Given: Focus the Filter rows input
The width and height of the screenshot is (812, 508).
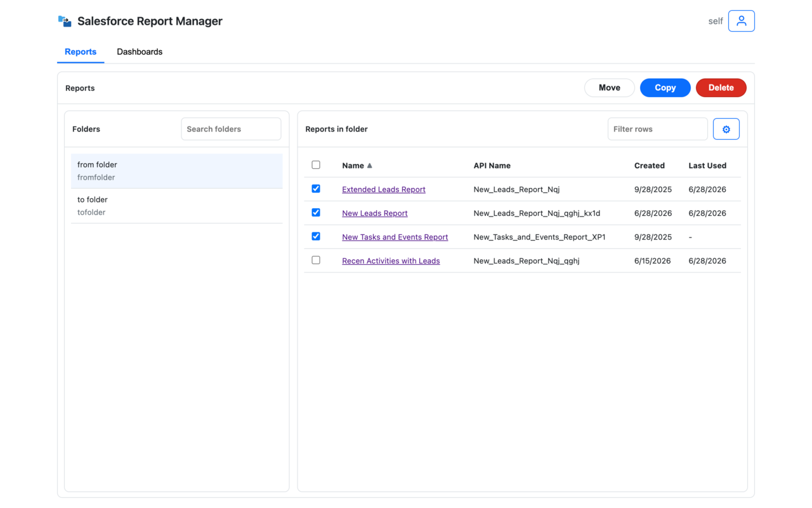Looking at the screenshot, I should tap(658, 129).
